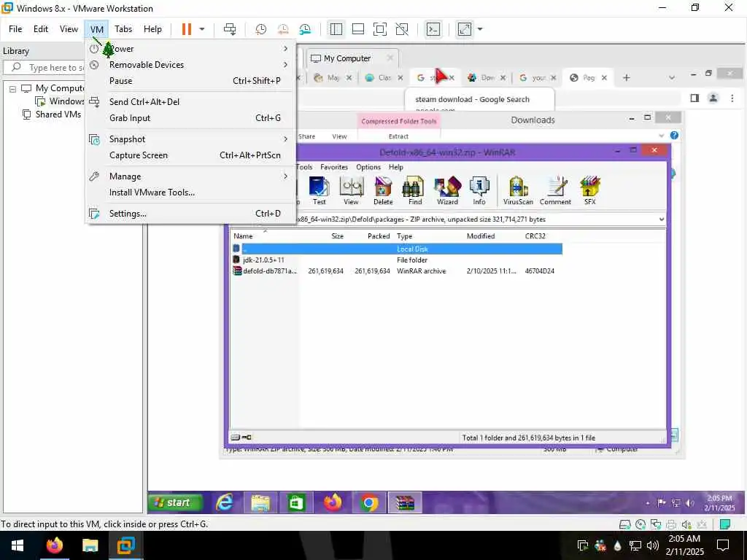Open WinRAR Help menu
This screenshot has width=747, height=560.
coord(396,167)
